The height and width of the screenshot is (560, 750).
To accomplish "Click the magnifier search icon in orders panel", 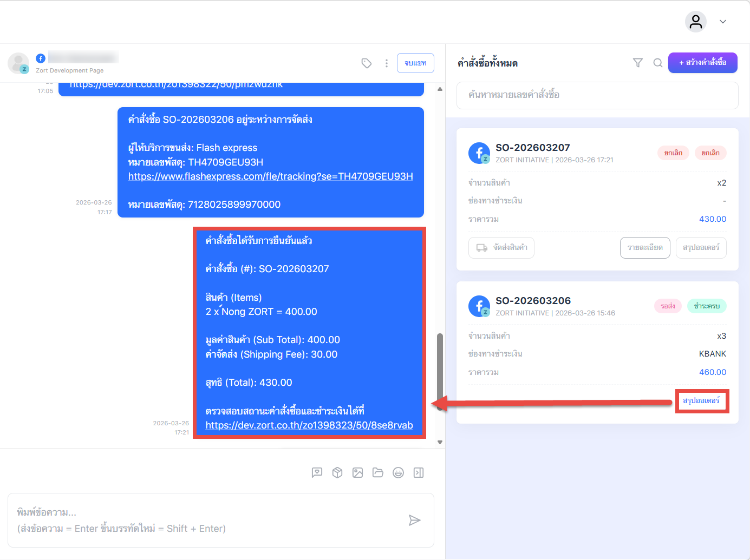I will [657, 63].
